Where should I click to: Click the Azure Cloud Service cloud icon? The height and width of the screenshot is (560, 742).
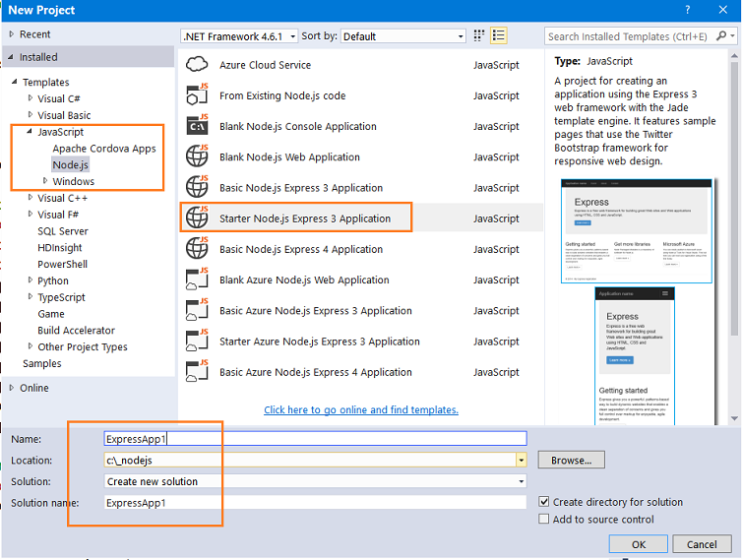(x=197, y=64)
